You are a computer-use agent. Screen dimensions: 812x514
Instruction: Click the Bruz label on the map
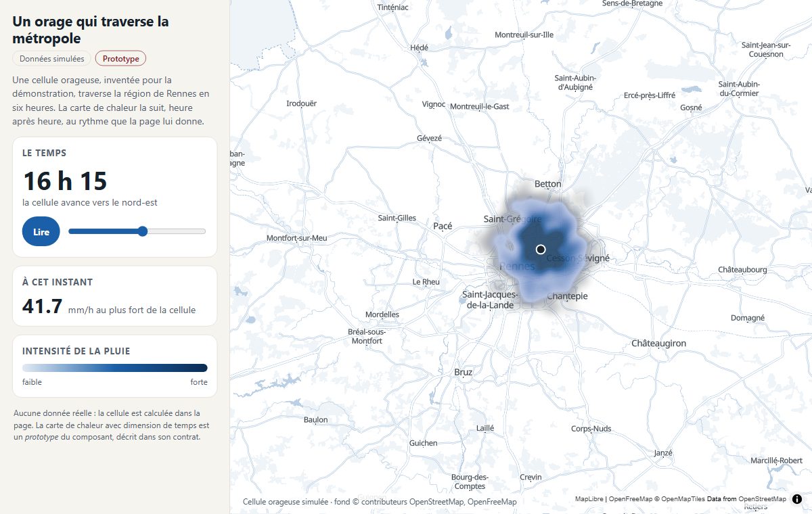(464, 372)
